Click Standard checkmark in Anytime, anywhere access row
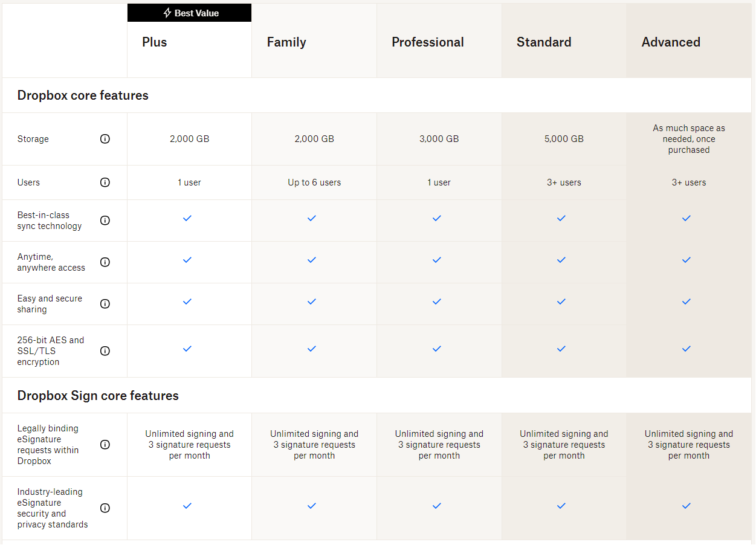756x545 pixels. pos(561,260)
